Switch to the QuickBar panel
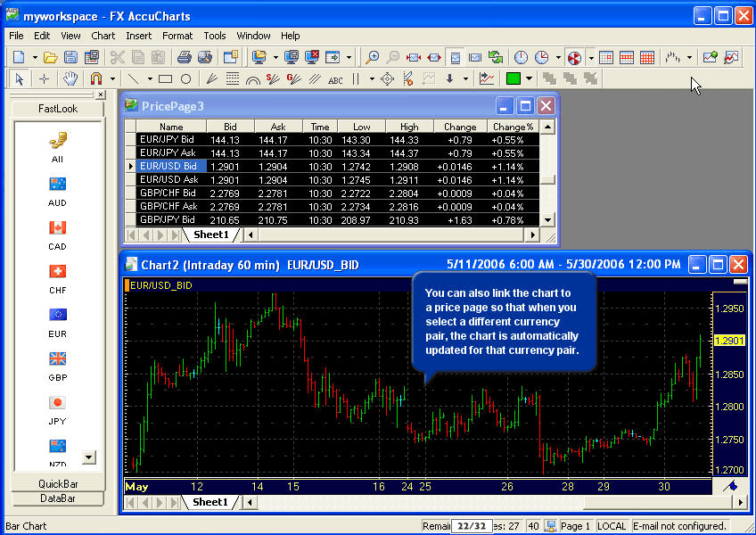The height and width of the screenshot is (535, 756). point(57,484)
